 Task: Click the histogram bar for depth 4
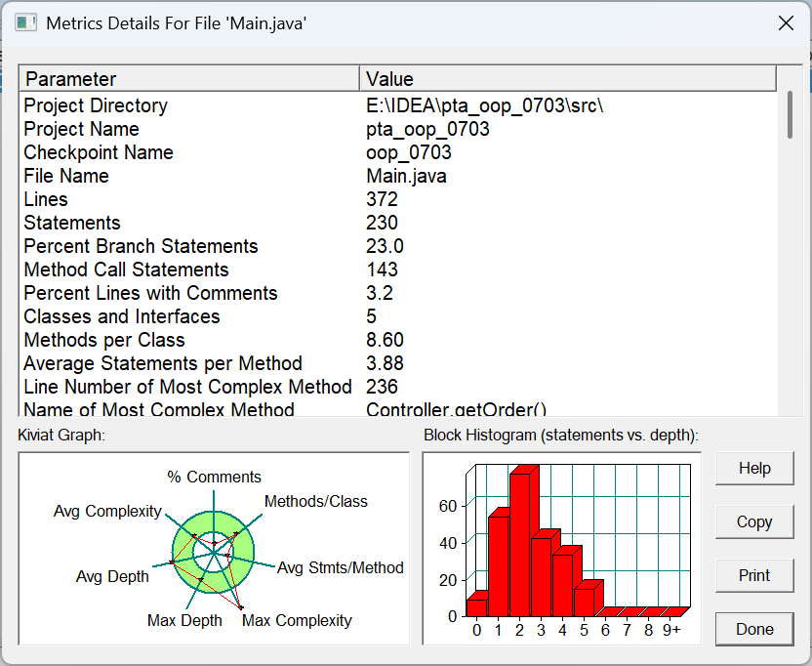pos(563,585)
